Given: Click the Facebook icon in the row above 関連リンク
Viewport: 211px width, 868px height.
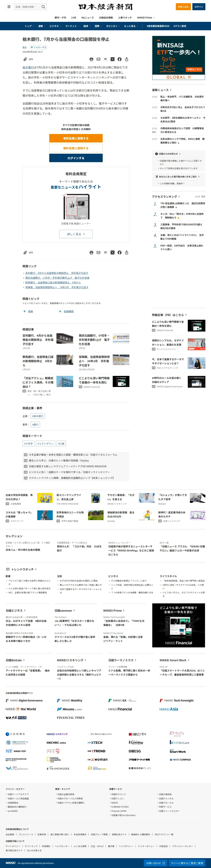Looking at the screenshot, I should (x=119, y=253).
